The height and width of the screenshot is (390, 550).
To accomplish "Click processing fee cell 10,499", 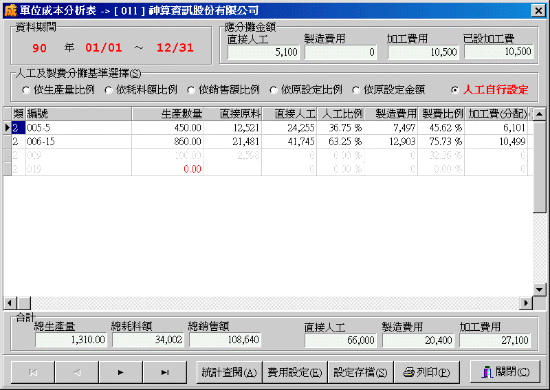I will pyautogui.click(x=496, y=142).
